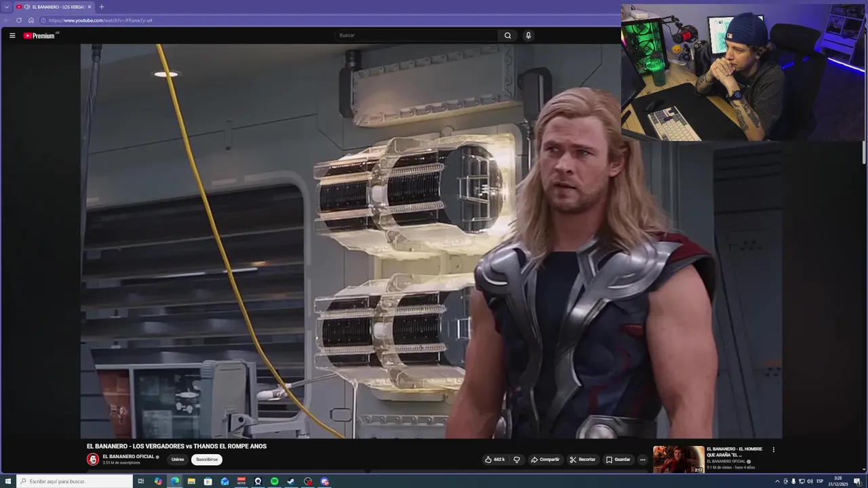
Task: Click the search magnifier button
Action: 507,35
